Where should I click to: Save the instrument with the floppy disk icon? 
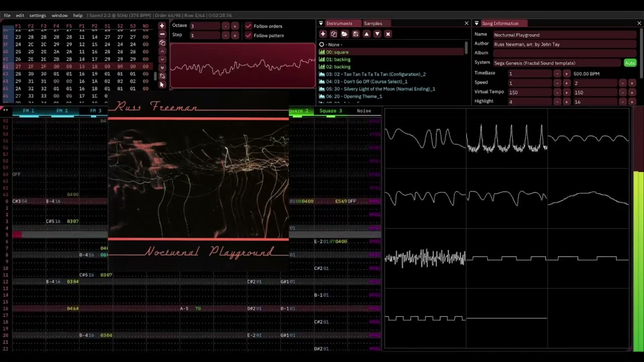click(355, 34)
